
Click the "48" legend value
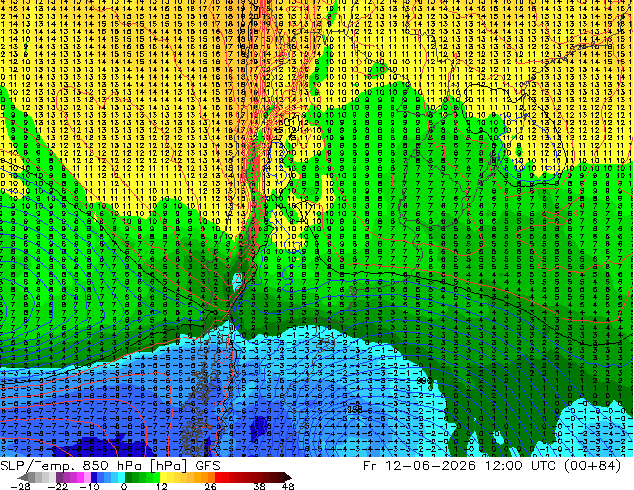[288, 486]
